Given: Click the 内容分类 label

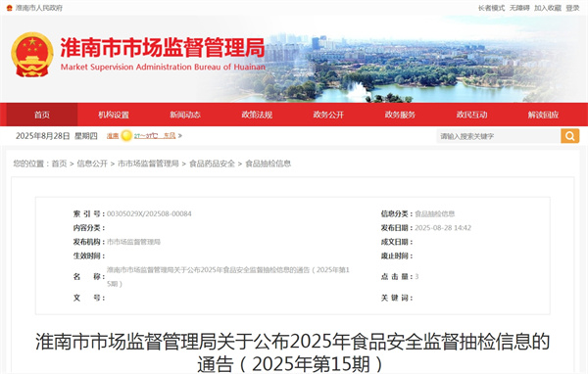Looking at the screenshot, I should coord(89,227).
